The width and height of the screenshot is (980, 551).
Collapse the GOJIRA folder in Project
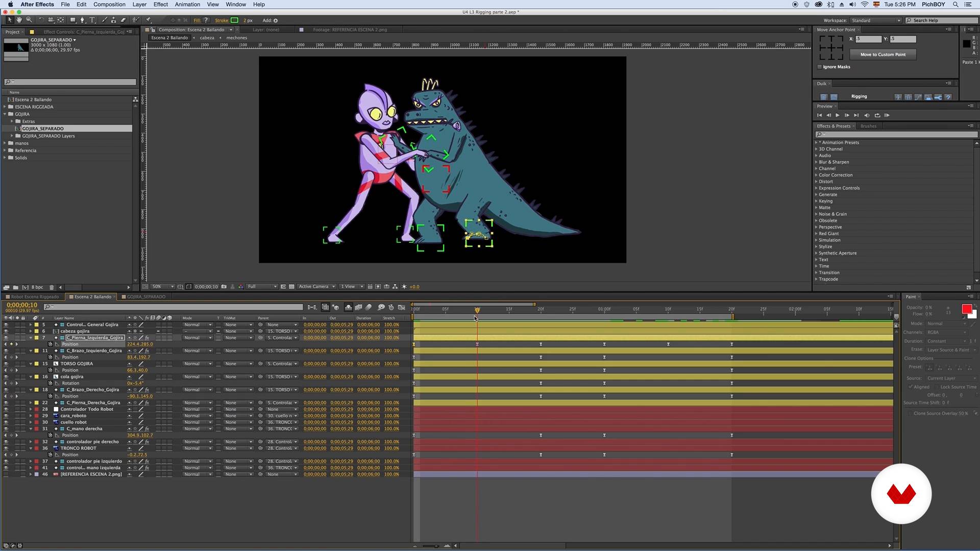pos(5,114)
